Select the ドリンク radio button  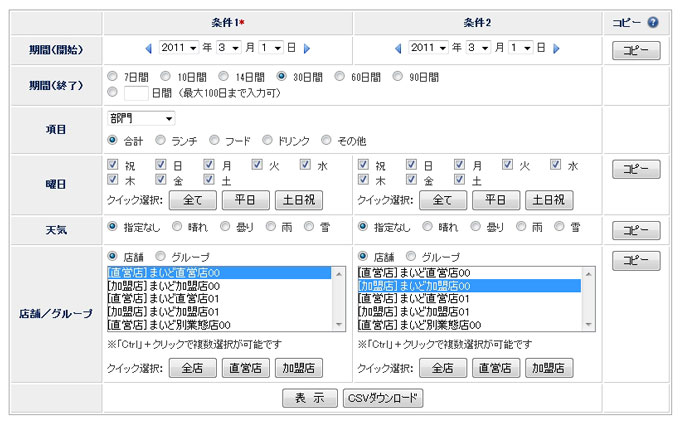267,140
